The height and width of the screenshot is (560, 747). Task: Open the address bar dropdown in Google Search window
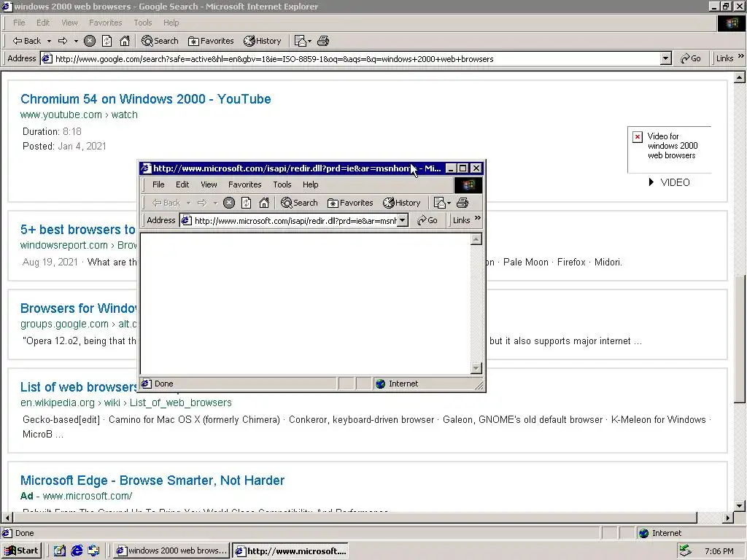(x=666, y=58)
